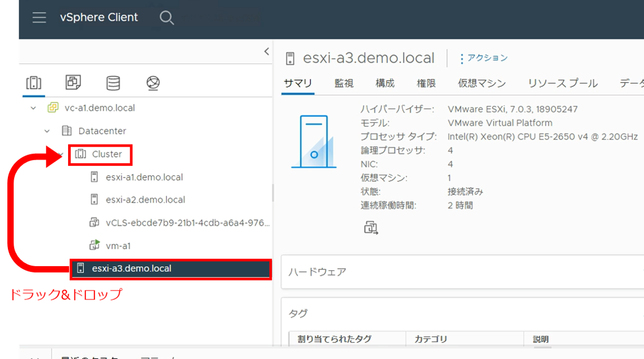Click the Intel(R) Xeon(R) CPU E5-2650 processor value
Image resolution: width=644 pixels, height=359 pixels.
543,137
